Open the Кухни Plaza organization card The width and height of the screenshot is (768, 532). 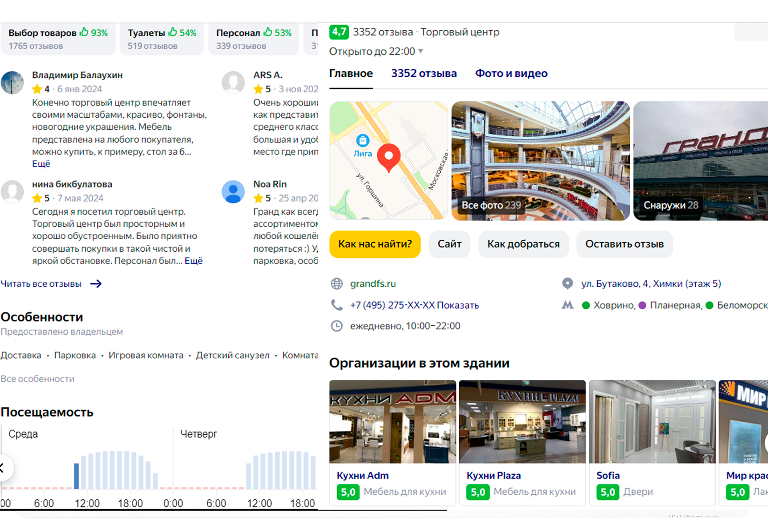(x=523, y=443)
